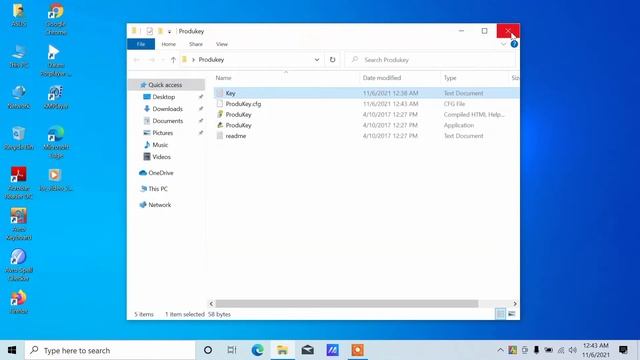The height and width of the screenshot is (360, 640).
Task: Open Desktop in the navigation pane
Action: pos(164,97)
